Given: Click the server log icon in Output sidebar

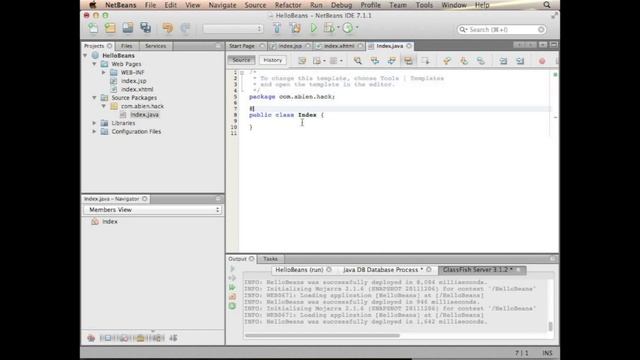Looking at the screenshot, I should (232, 296).
